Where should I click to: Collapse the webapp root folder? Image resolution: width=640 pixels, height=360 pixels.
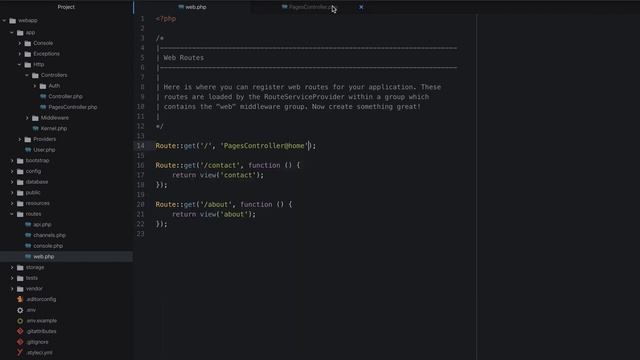[x=4, y=20]
